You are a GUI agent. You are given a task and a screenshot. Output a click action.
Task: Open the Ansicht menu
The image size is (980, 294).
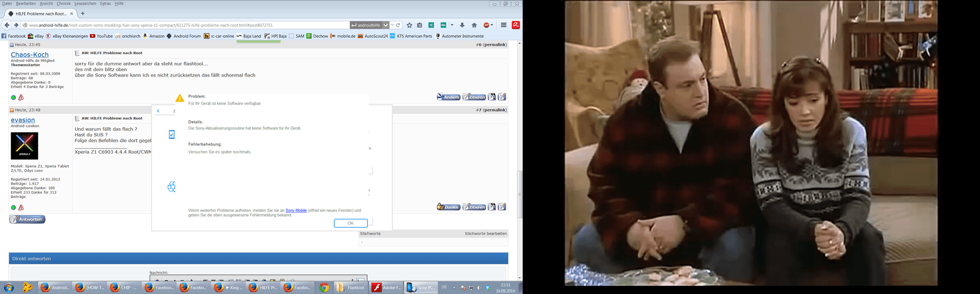(46, 4)
